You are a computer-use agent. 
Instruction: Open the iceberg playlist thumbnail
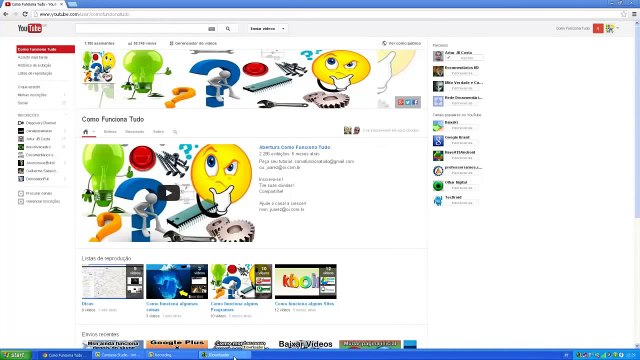[177, 281]
